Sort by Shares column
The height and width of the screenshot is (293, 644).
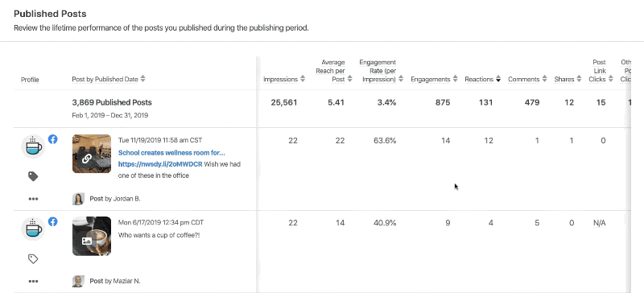click(568, 79)
